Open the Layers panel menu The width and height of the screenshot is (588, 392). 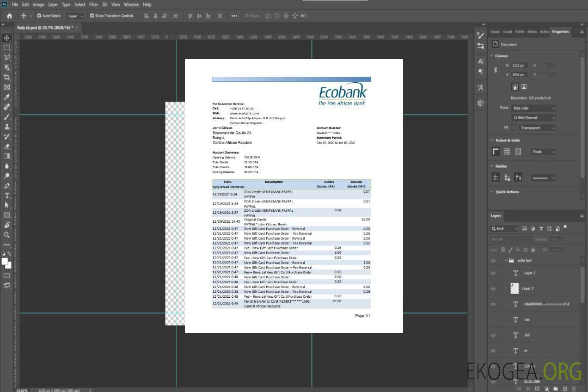pyautogui.click(x=581, y=216)
